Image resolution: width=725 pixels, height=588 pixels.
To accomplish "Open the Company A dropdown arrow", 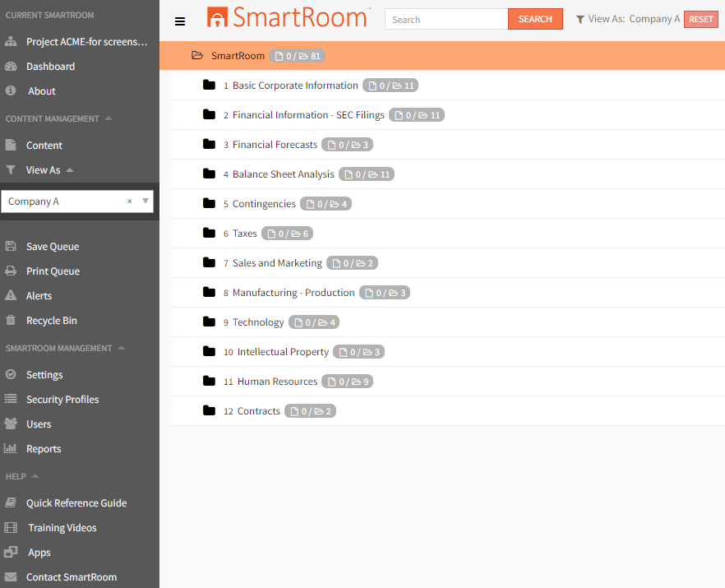I will (145, 201).
